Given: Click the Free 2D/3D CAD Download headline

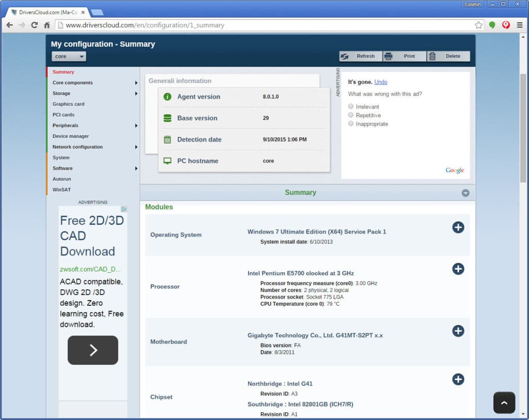Looking at the screenshot, I should click(92, 236).
